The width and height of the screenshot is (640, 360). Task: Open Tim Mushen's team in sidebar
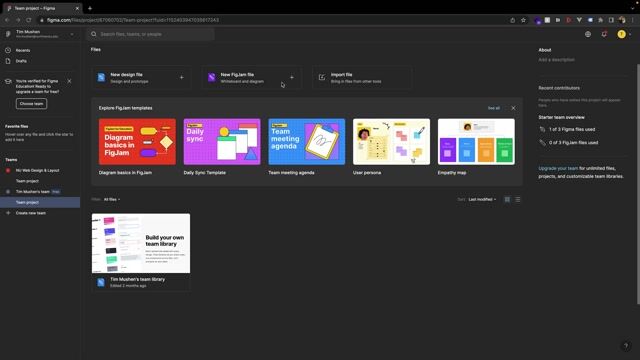33,191
